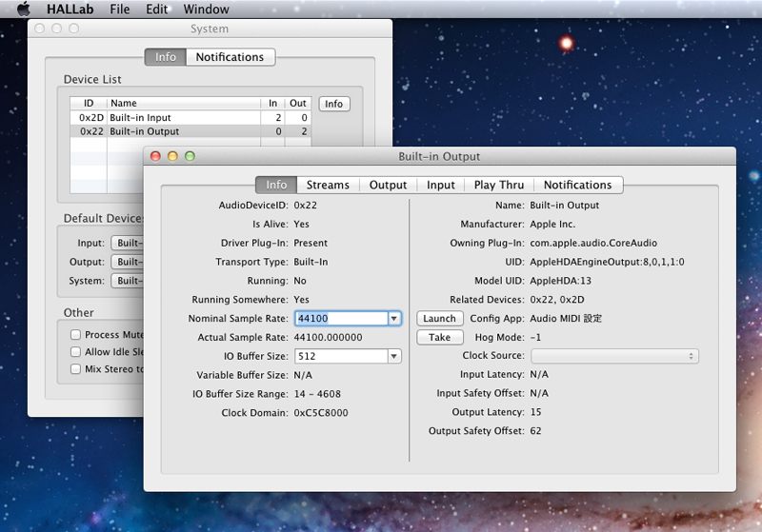The width and height of the screenshot is (762, 532).
Task: Select the System window Notifications tab
Action: pyautogui.click(x=230, y=57)
